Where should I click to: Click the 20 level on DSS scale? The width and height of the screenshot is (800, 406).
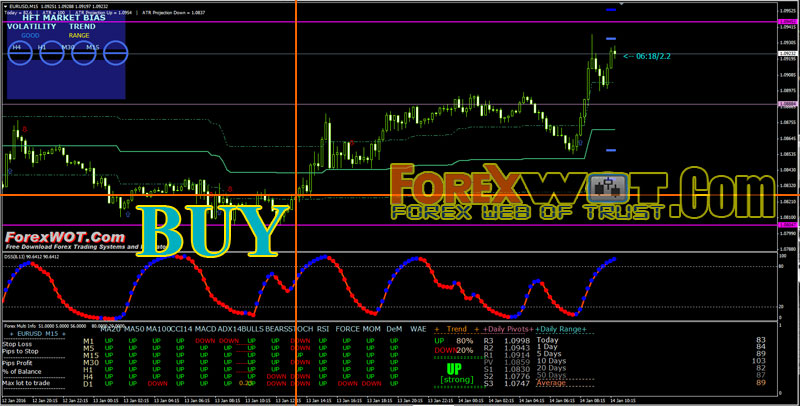(x=781, y=307)
